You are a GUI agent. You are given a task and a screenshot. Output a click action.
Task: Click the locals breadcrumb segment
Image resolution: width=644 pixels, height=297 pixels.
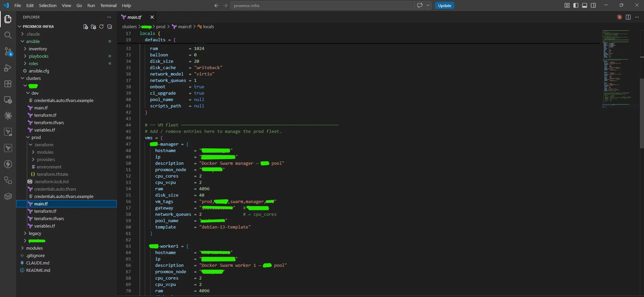[x=208, y=27]
